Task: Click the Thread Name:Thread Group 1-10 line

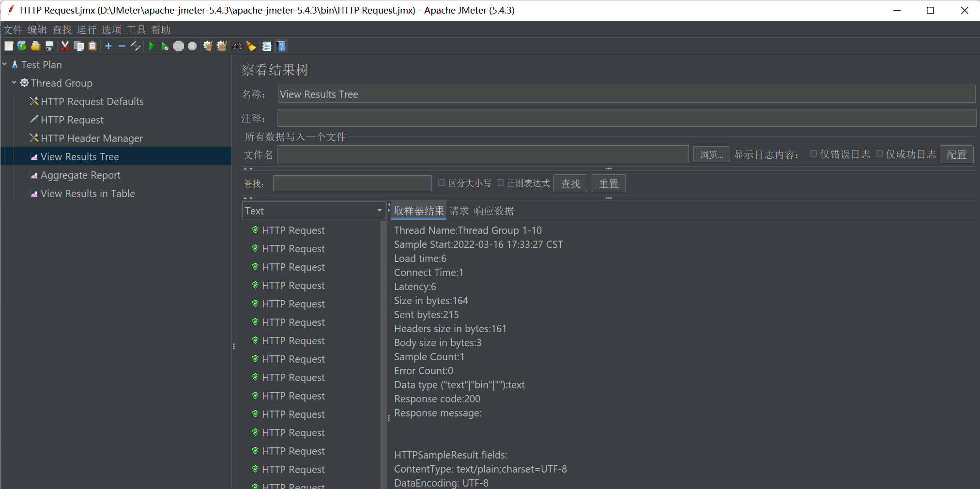Action: point(468,230)
